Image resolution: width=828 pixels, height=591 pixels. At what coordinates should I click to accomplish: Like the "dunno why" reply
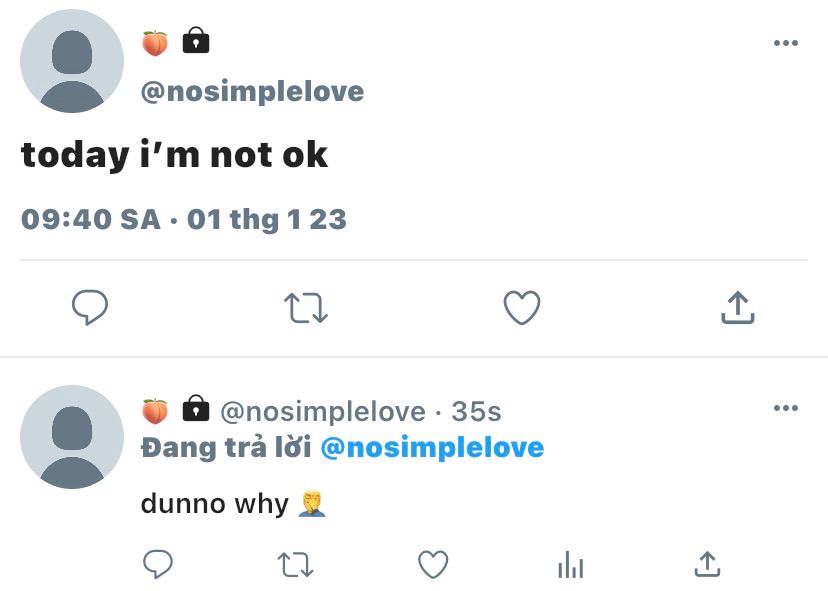432,565
